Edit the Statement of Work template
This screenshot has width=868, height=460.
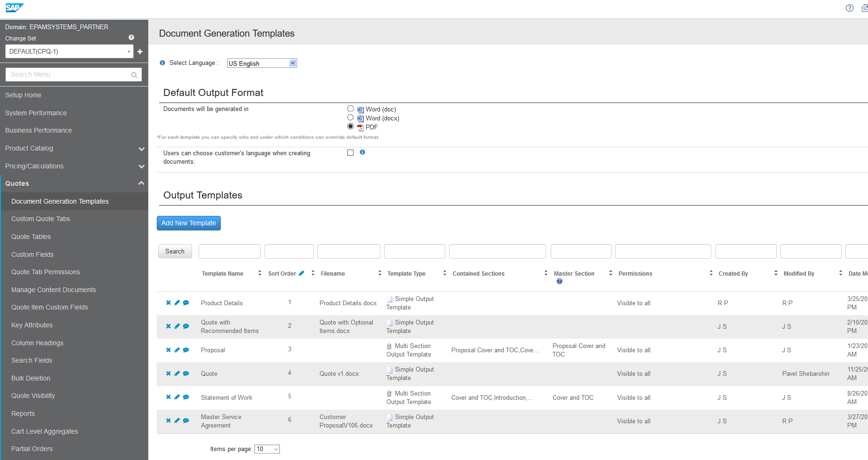pyautogui.click(x=177, y=397)
